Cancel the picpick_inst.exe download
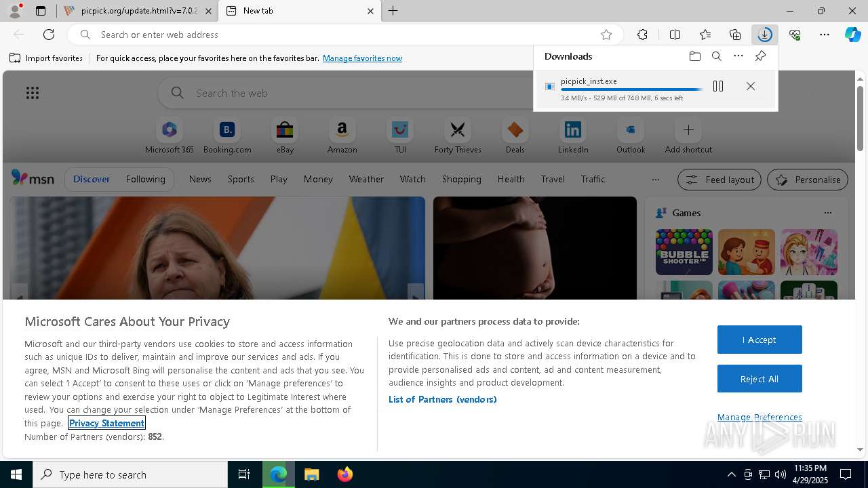The height and width of the screenshot is (488, 868). click(x=751, y=86)
